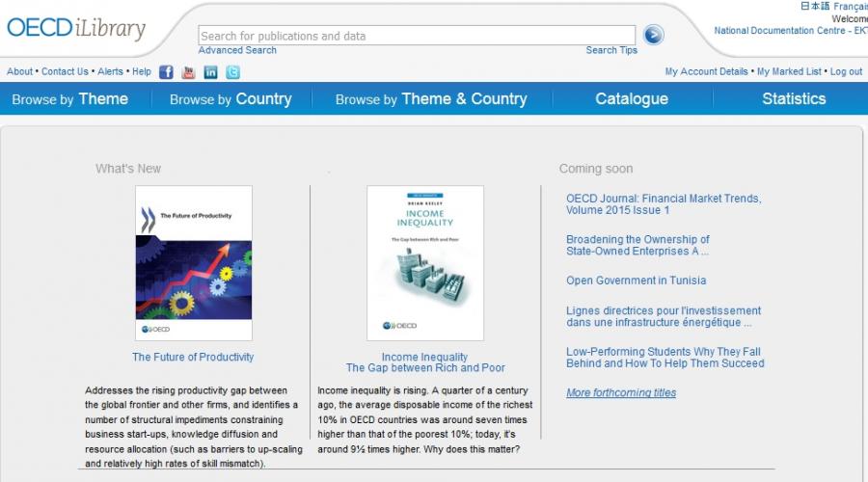Focus the publications and data search field
Viewport: 868px width, 482px height.
(417, 36)
